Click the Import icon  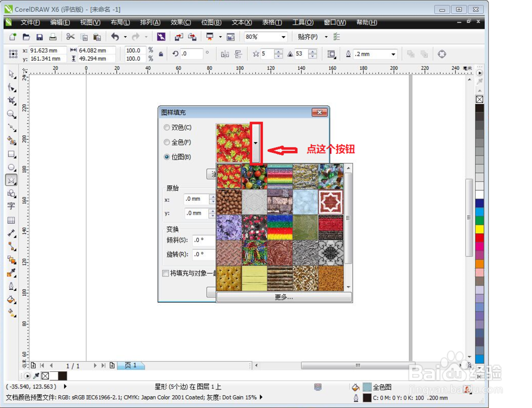click(179, 37)
